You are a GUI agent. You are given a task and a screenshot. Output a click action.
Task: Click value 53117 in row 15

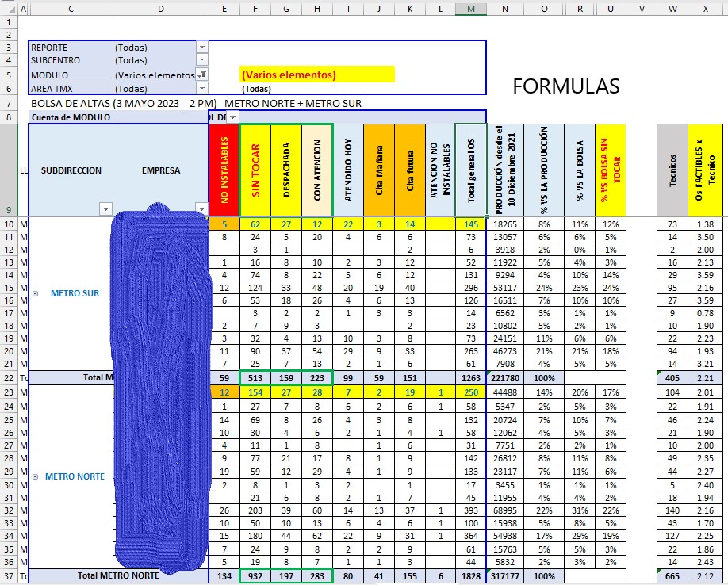[505, 288]
